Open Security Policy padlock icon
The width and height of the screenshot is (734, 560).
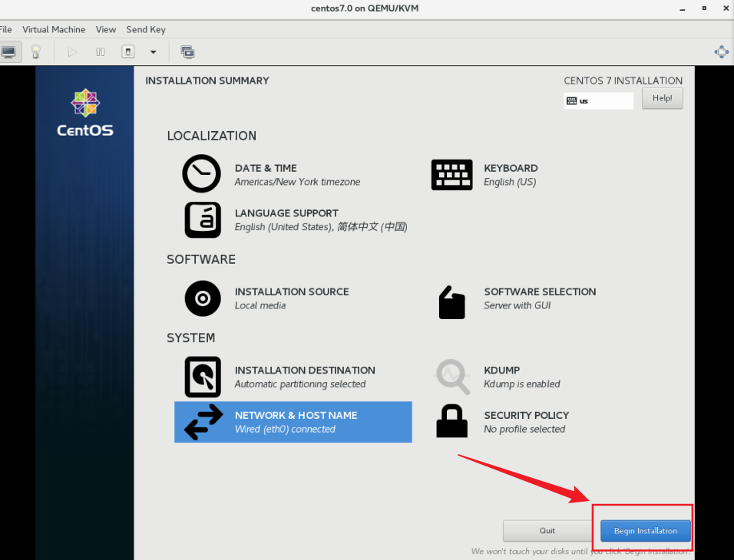(x=451, y=421)
